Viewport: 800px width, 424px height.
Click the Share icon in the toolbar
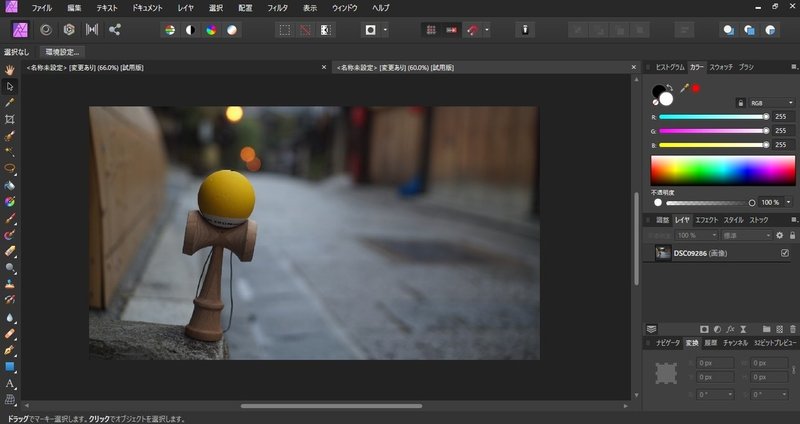(115, 30)
